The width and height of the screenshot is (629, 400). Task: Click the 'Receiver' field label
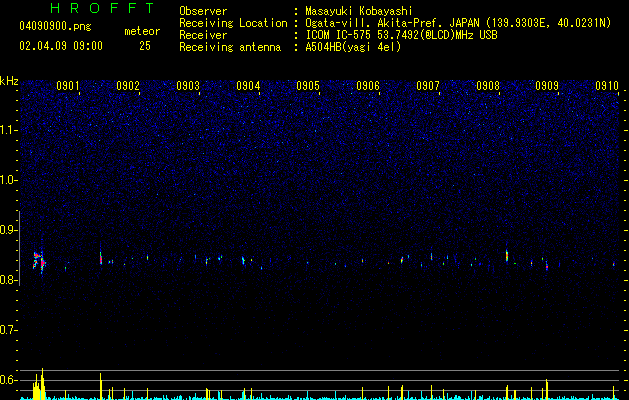point(203,35)
